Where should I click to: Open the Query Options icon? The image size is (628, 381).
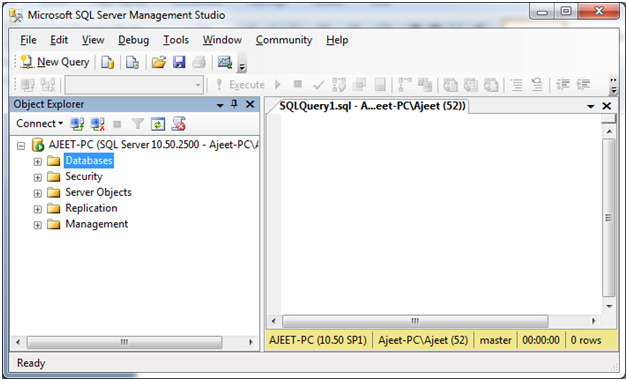pos(359,85)
